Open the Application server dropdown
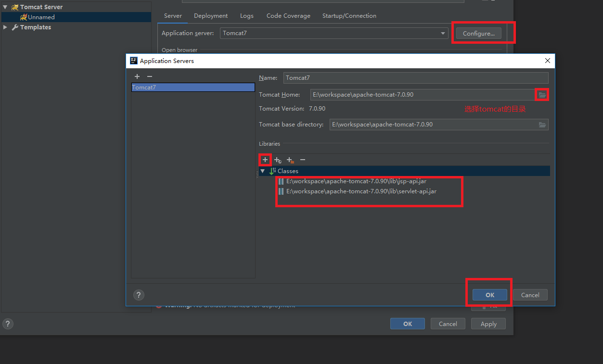The image size is (603, 364). click(x=443, y=33)
